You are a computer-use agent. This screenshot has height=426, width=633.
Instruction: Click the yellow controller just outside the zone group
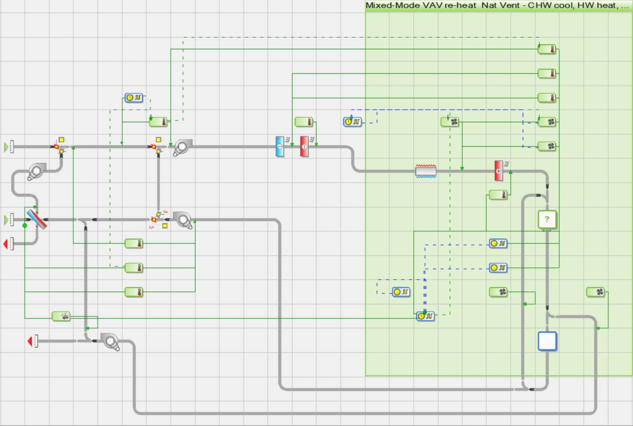(353, 122)
